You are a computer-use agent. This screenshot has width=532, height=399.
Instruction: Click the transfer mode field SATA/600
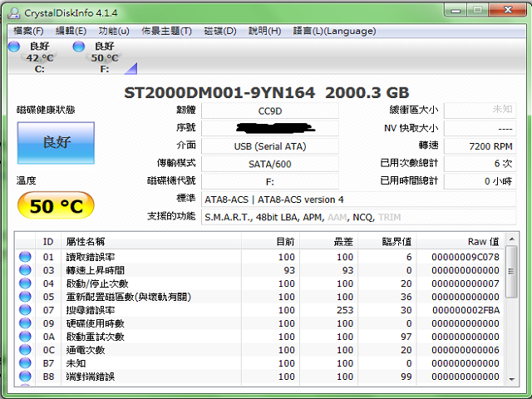tap(270, 164)
